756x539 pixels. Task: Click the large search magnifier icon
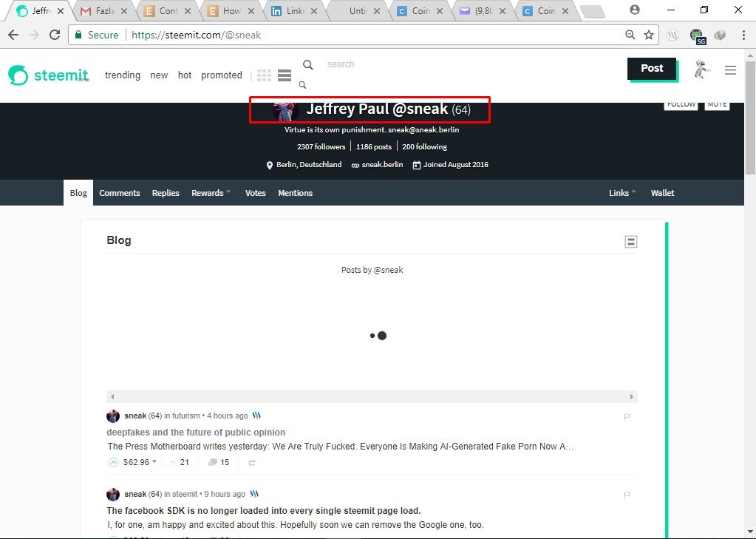[308, 64]
